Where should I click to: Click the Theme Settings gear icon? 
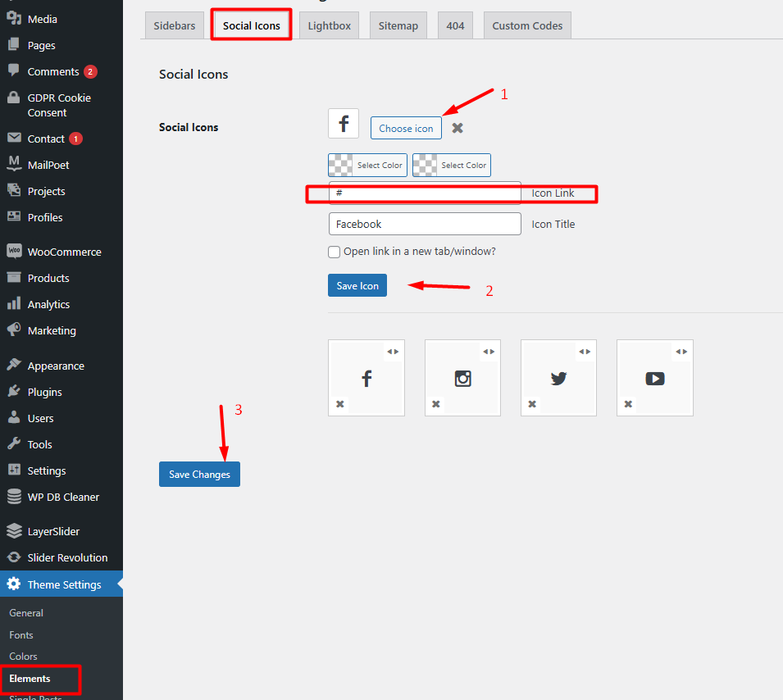[x=14, y=584]
